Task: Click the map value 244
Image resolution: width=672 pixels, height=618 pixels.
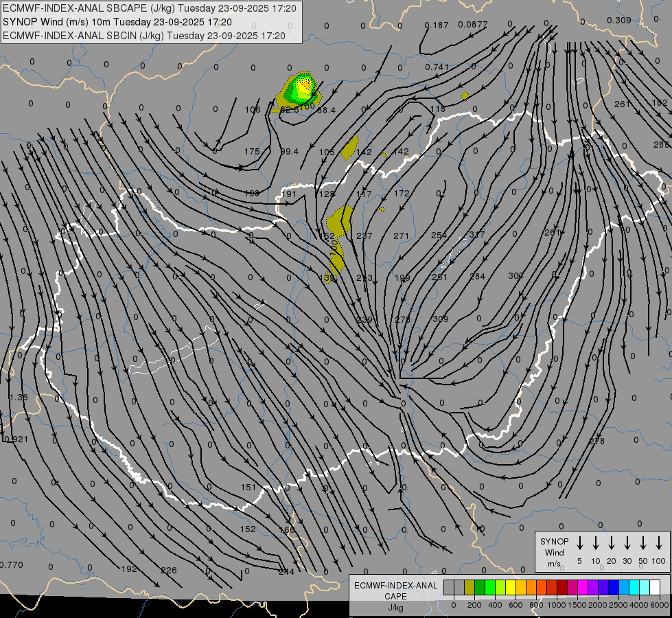Action: click(286, 572)
